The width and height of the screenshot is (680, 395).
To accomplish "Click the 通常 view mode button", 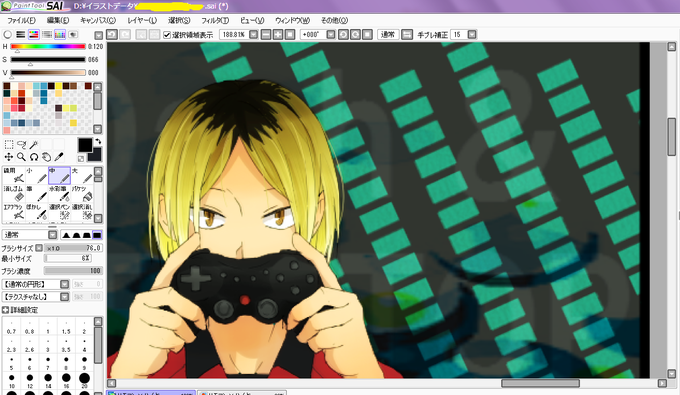I will tap(387, 34).
